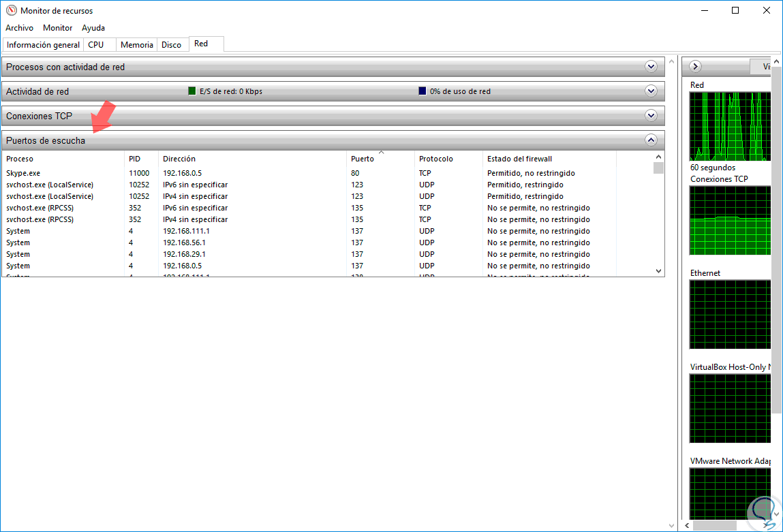The height and width of the screenshot is (532, 783).
Task: Click the Actividad de red header title
Action: [37, 91]
